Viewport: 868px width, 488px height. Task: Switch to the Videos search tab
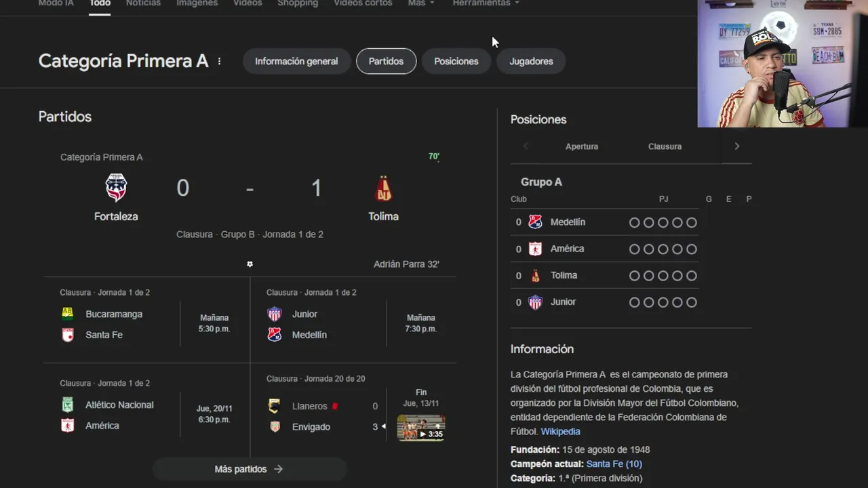coord(248,3)
